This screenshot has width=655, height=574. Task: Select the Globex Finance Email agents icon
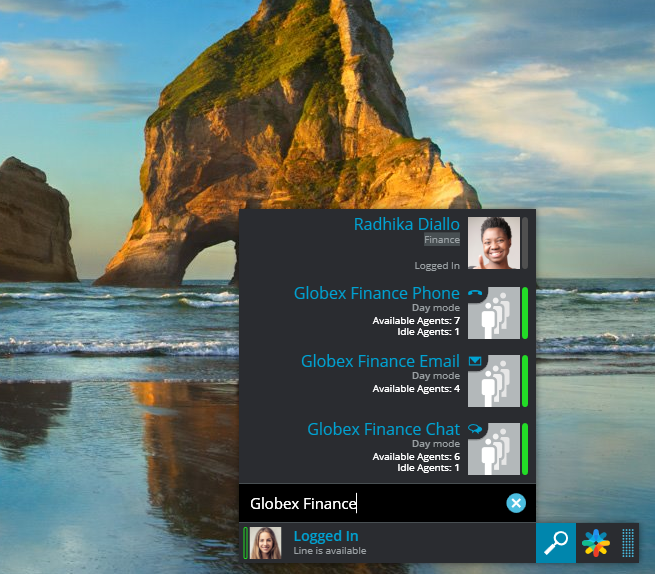point(494,381)
